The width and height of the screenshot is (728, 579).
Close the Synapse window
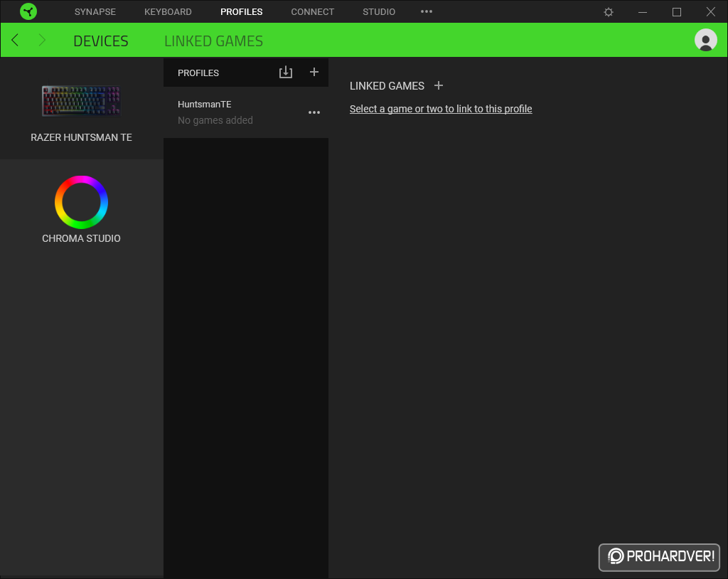pyautogui.click(x=710, y=11)
